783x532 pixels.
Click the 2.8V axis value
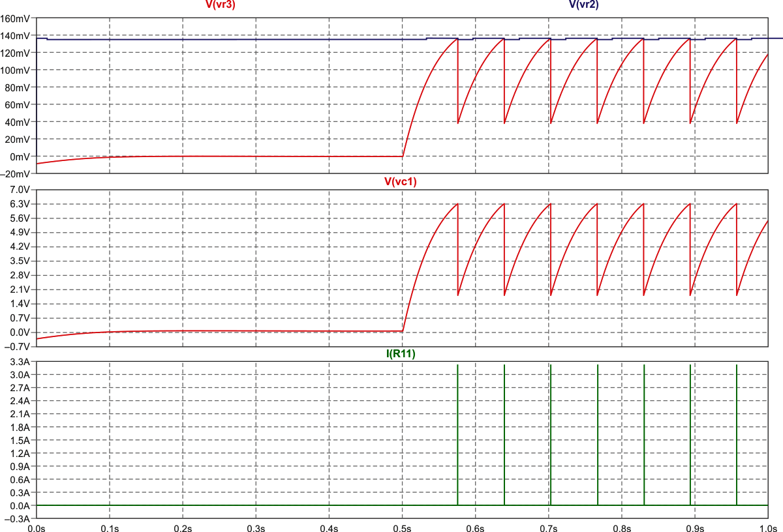[x=22, y=276]
